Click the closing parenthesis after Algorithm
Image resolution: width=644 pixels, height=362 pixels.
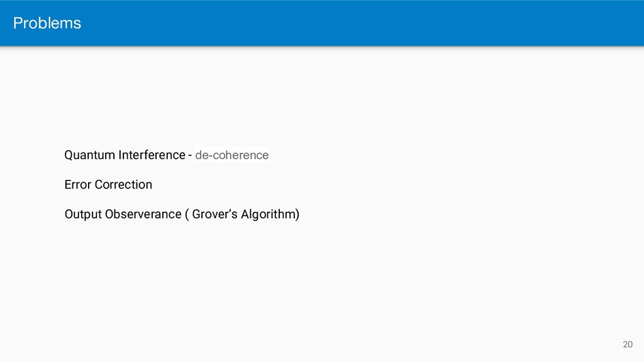(297, 214)
